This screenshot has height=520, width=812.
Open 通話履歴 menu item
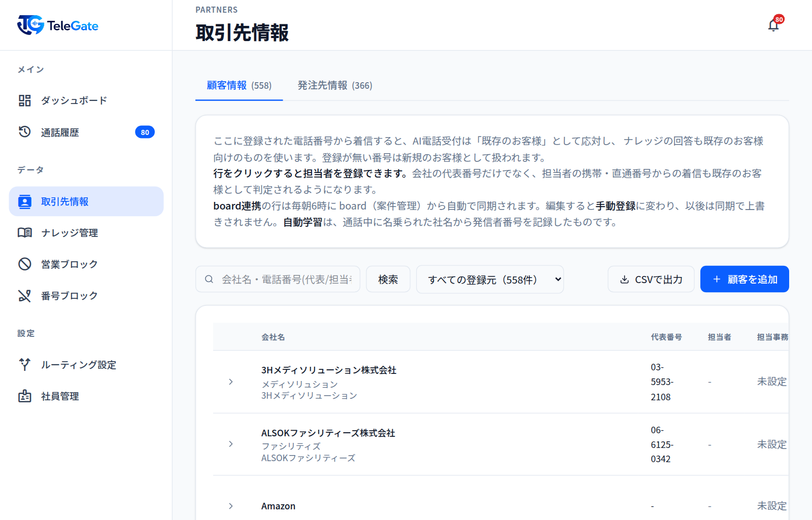[86, 132]
